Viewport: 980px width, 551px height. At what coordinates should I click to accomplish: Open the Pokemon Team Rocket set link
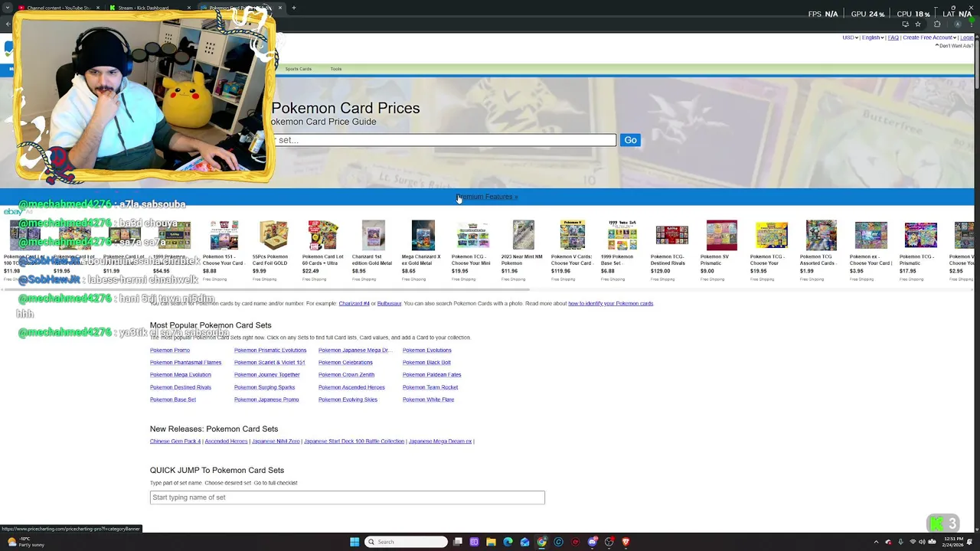[430, 387]
